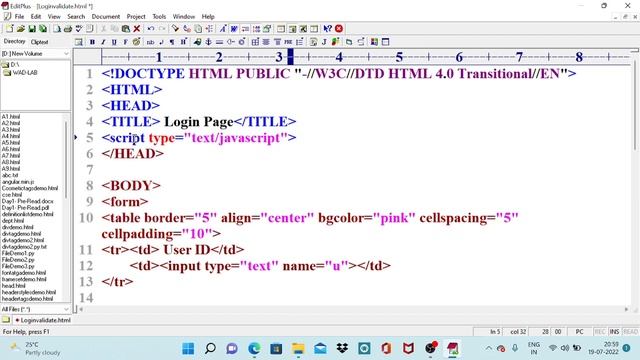
Task: Insert non-breaking space with nb icon
Action: point(150,42)
